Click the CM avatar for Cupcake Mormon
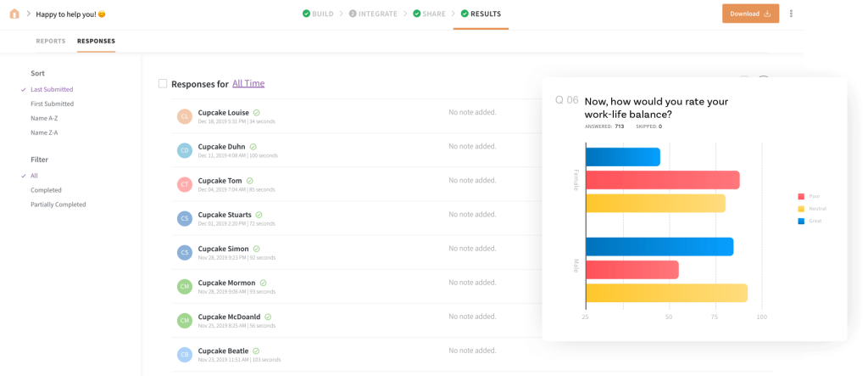 tap(184, 286)
